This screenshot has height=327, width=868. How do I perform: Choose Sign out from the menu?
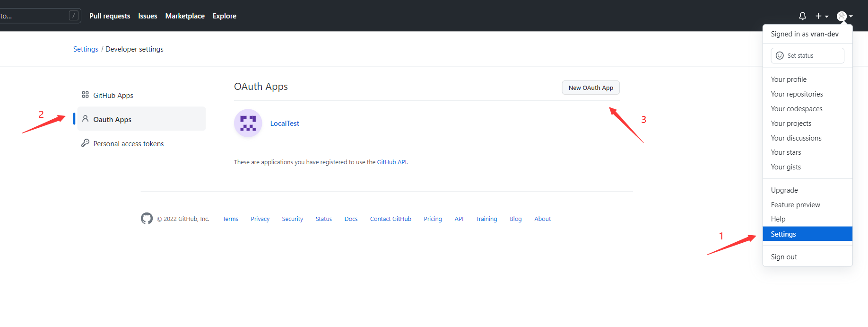tap(783, 257)
